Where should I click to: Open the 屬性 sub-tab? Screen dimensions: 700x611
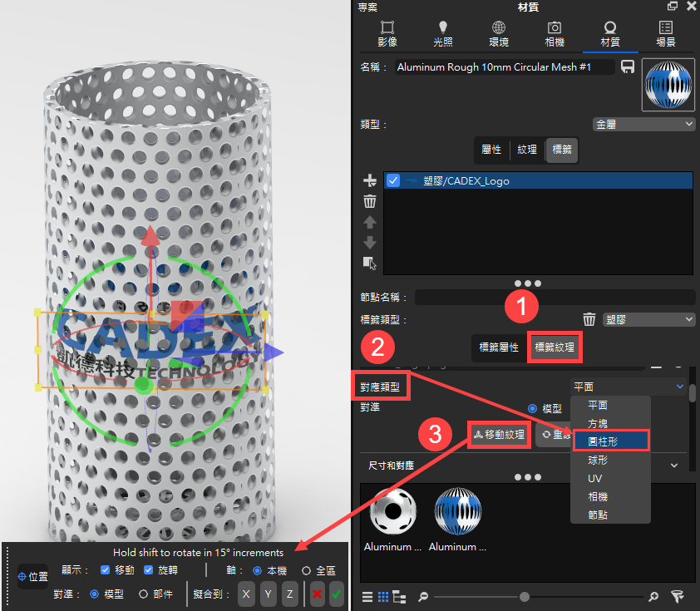pos(491,150)
